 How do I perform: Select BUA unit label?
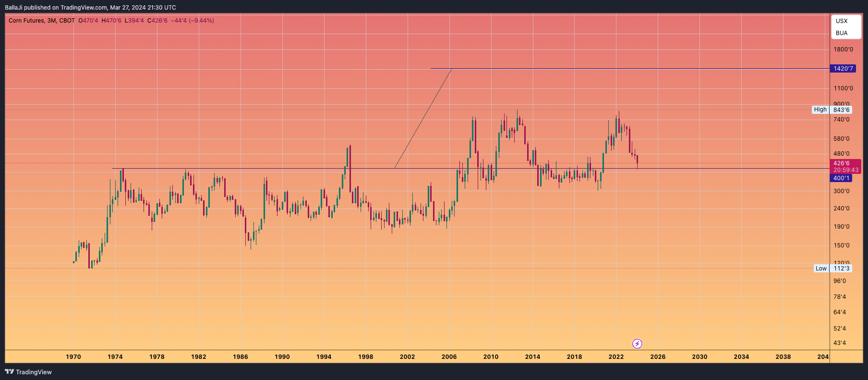tap(842, 33)
